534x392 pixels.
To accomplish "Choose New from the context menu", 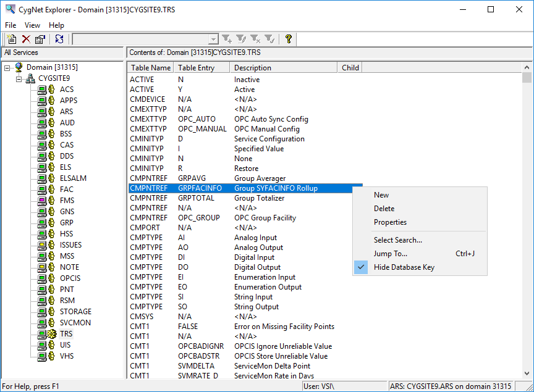I will (x=420, y=195).
